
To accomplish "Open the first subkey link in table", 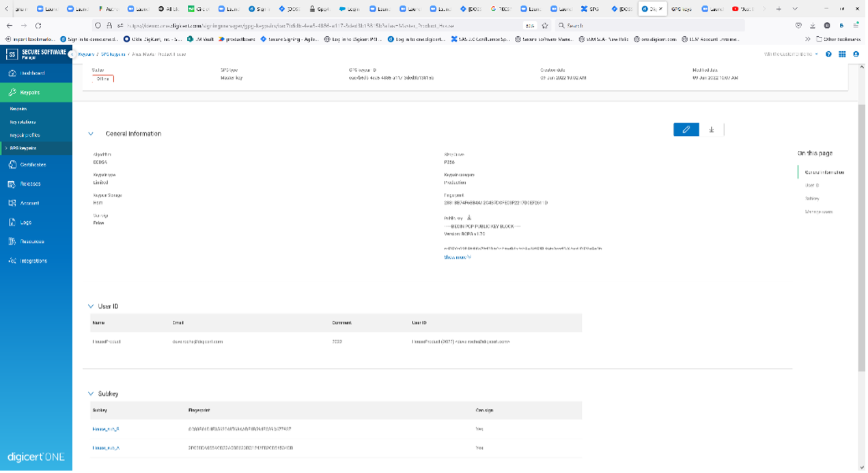I will [106, 429].
